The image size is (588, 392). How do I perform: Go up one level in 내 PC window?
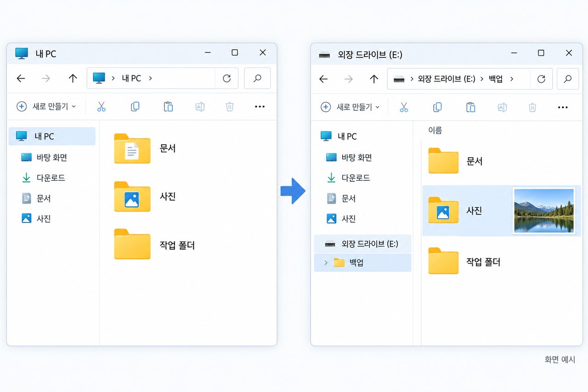[73, 79]
